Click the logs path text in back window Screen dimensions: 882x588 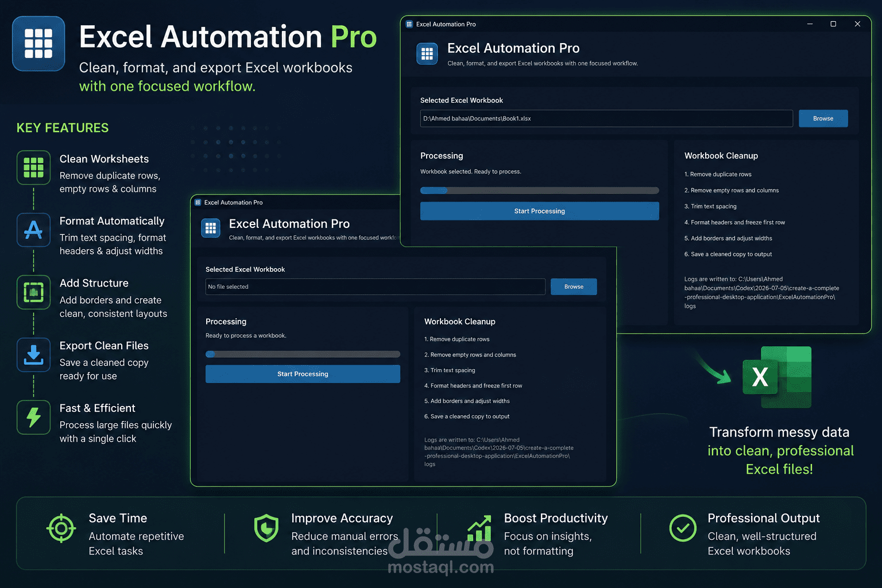click(x=761, y=293)
